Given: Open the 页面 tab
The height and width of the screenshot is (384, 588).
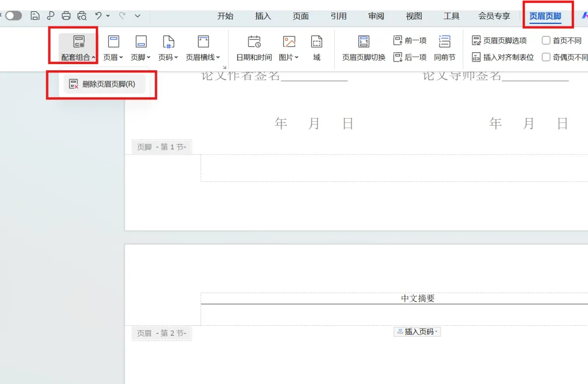Looking at the screenshot, I should pyautogui.click(x=301, y=16).
